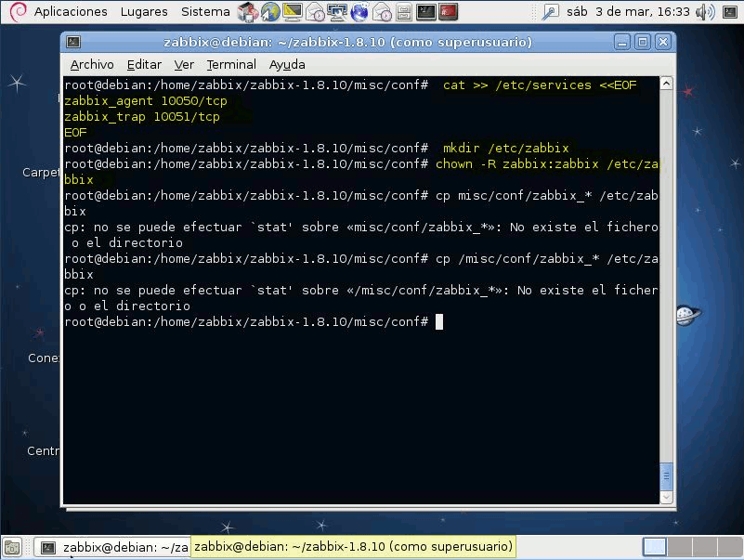
Task: Click the show desktop icon in bottom panel
Action: (13, 547)
